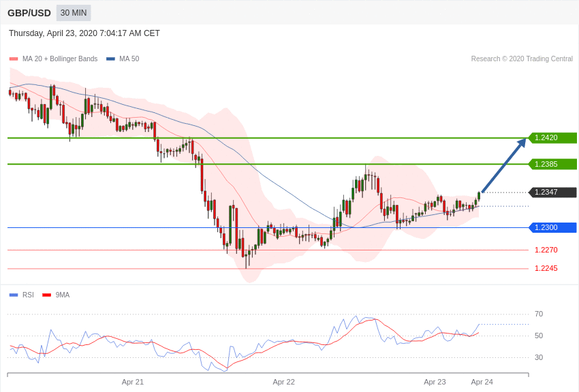This screenshot has height=392, width=579.
Task: Click the MA 50 blue legend swatch
Action: coord(110,59)
